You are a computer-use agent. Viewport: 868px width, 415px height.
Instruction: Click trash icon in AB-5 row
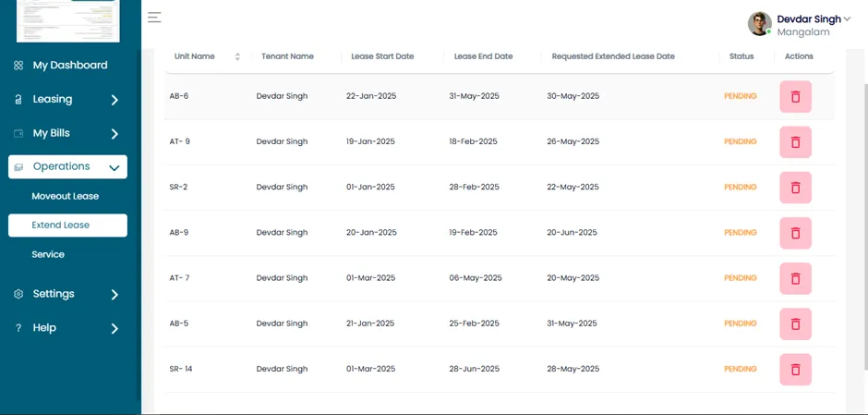[795, 324]
